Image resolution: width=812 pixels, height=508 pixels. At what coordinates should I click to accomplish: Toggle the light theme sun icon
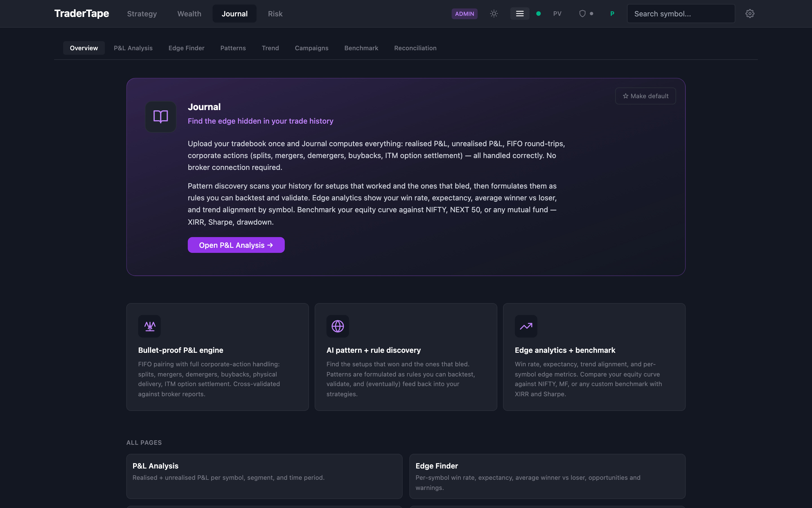tap(494, 14)
